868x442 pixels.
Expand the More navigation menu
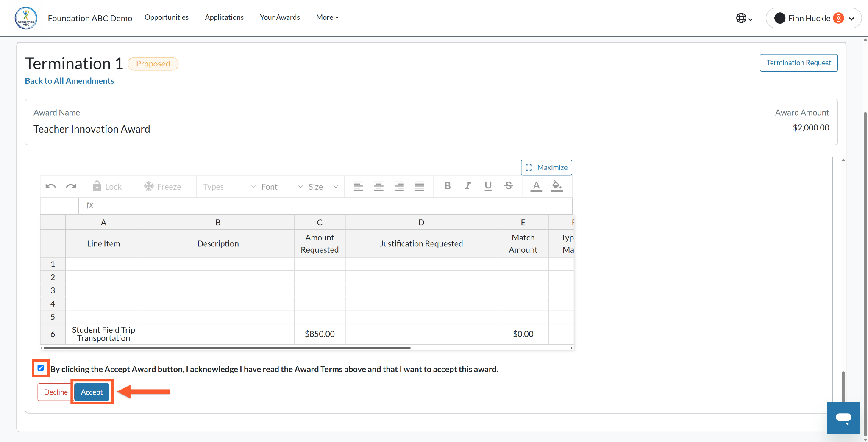328,17
